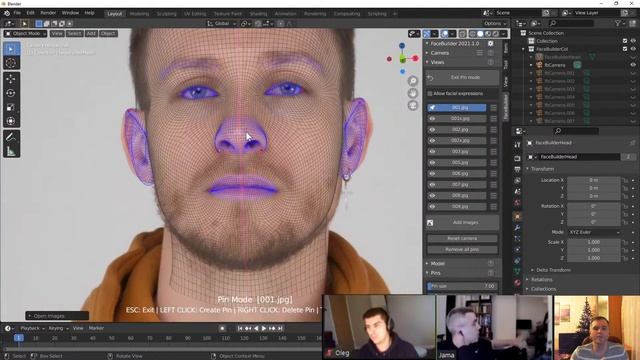Toggle visibility eye for FaceBuilderCol
This screenshot has width=640, height=360.
pyautogui.click(x=633, y=49)
